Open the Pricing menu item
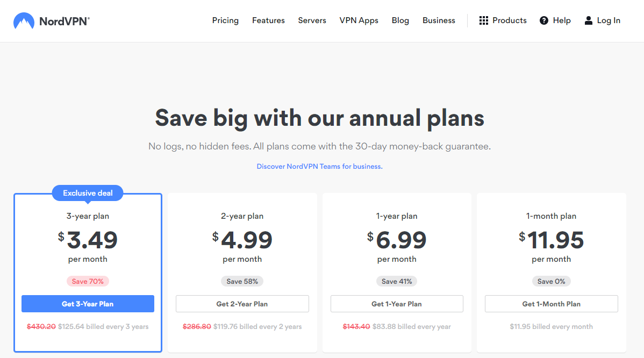 [225, 20]
